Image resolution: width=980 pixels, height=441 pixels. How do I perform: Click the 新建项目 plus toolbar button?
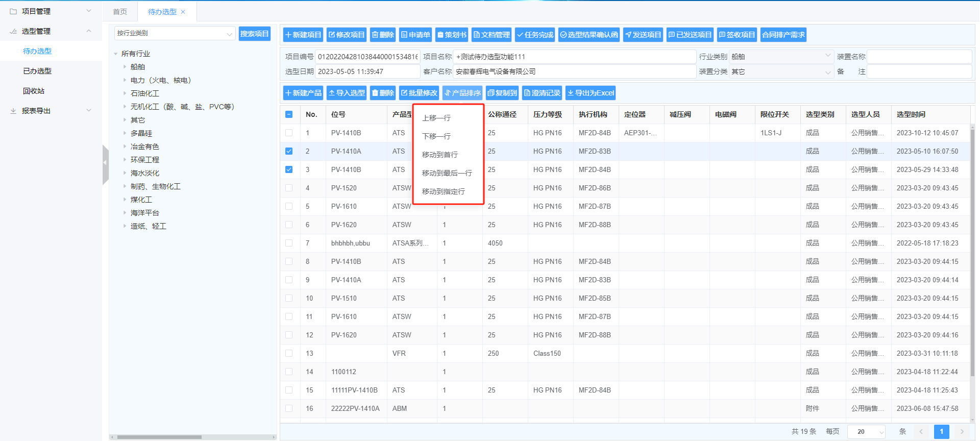click(303, 35)
